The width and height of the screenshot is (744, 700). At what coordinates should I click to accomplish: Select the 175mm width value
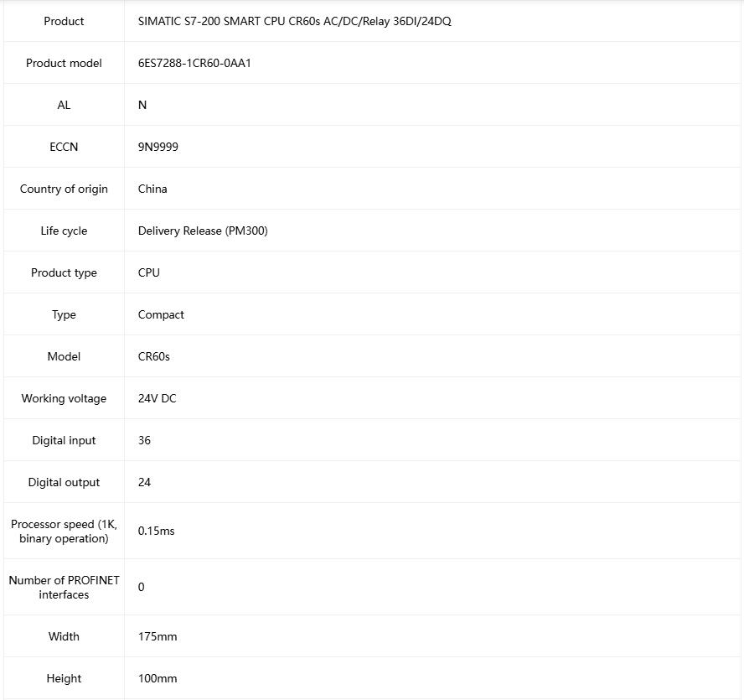[158, 636]
